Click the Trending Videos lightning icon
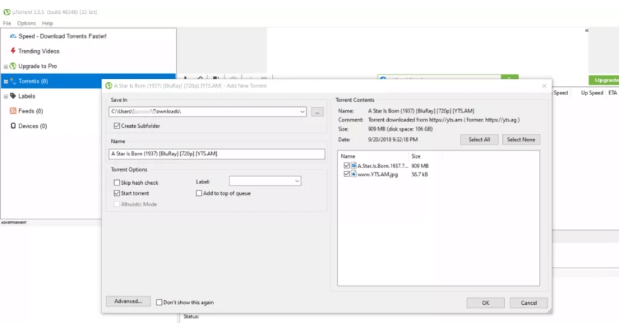Viewport: 644px width, 332px height. pyautogui.click(x=13, y=51)
